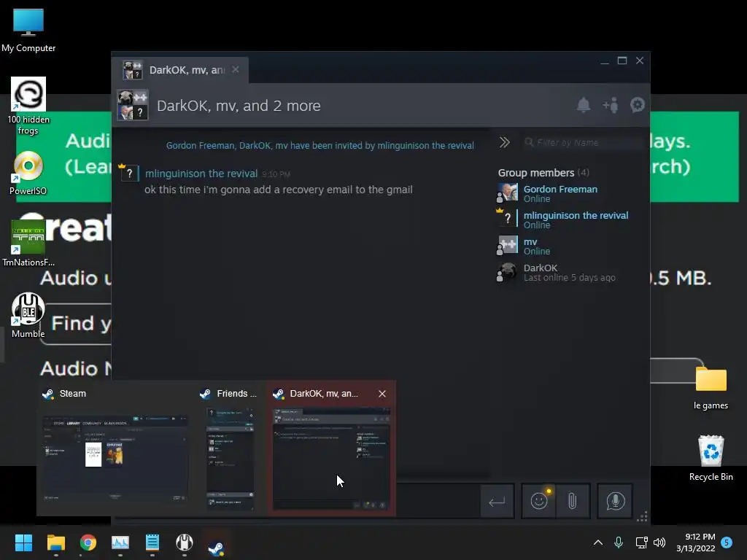Close the DarkOK, mv taskbar preview
The height and width of the screenshot is (560, 747).
coord(382,394)
